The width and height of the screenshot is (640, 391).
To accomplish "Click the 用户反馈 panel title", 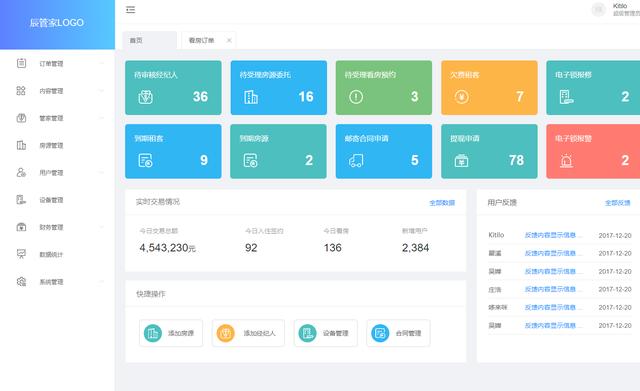I will tap(502, 202).
